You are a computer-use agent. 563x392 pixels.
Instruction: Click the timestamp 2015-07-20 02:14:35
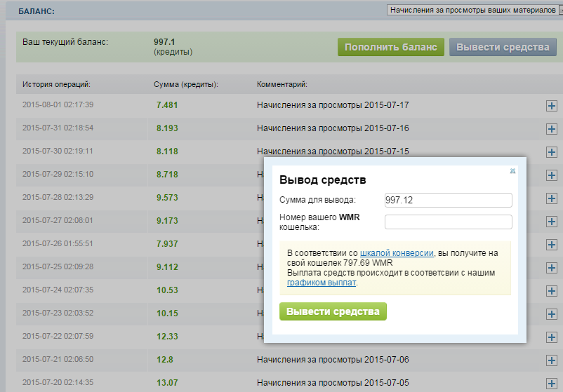[58, 382]
